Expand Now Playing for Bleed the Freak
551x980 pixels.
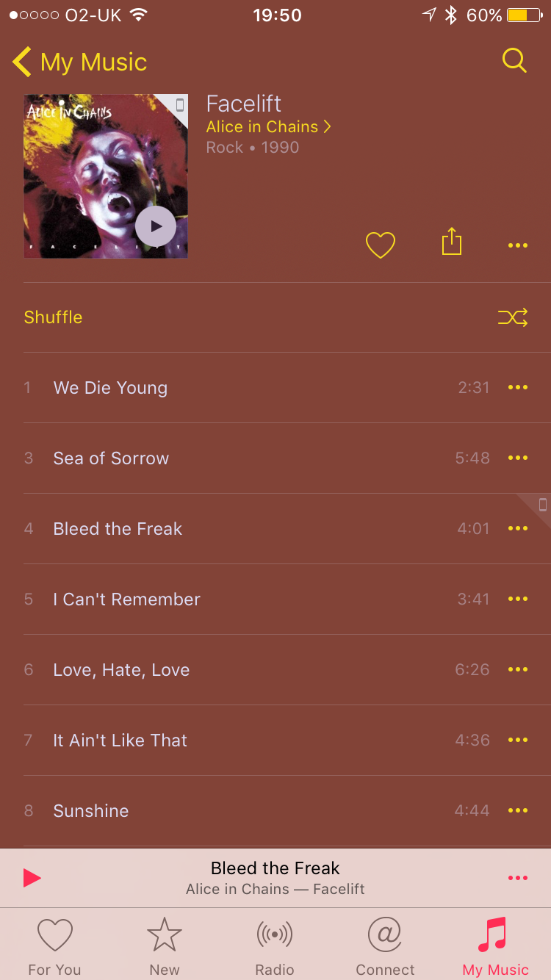point(275,878)
